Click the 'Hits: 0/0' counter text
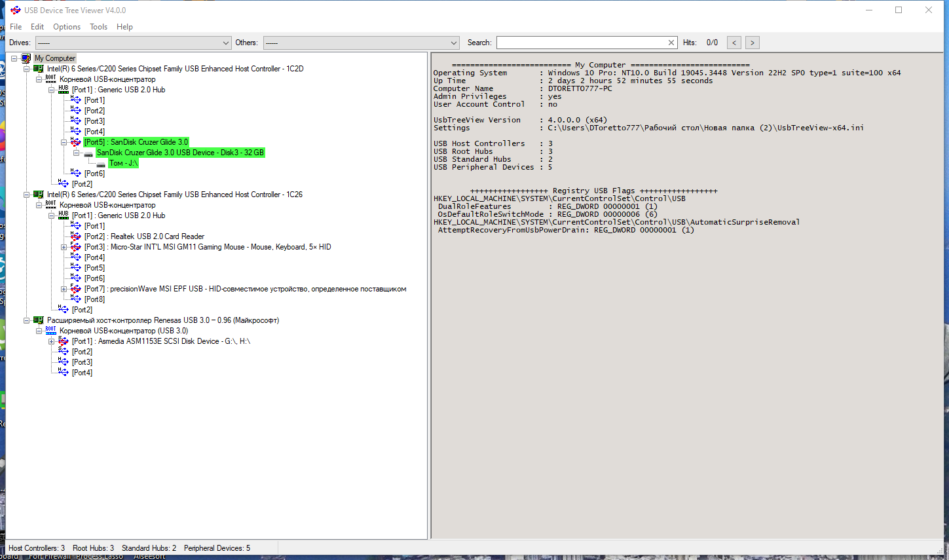The width and height of the screenshot is (949, 560). click(700, 43)
